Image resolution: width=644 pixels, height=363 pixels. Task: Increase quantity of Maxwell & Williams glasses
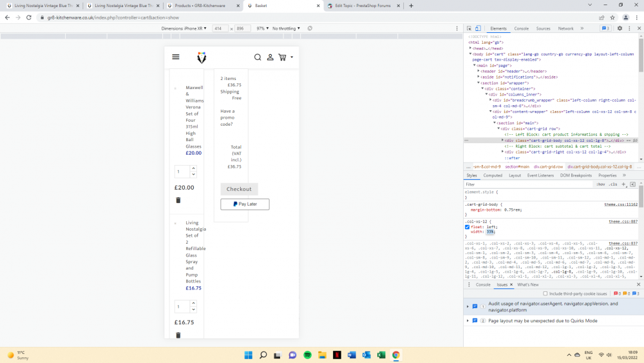(x=193, y=168)
